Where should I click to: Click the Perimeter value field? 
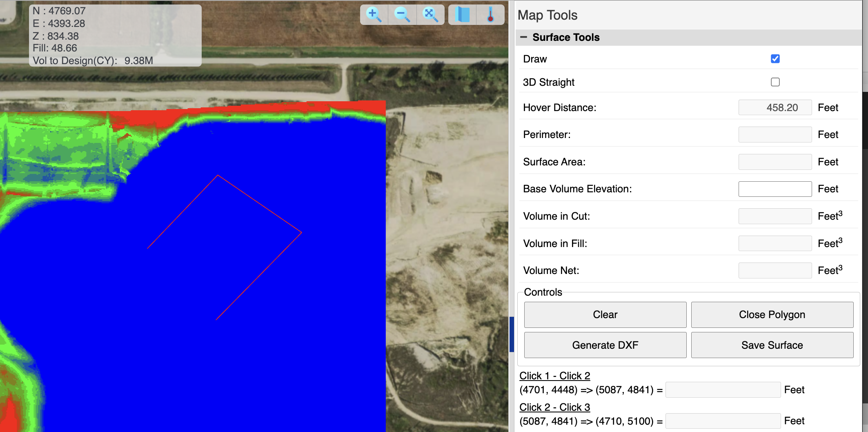(x=775, y=134)
